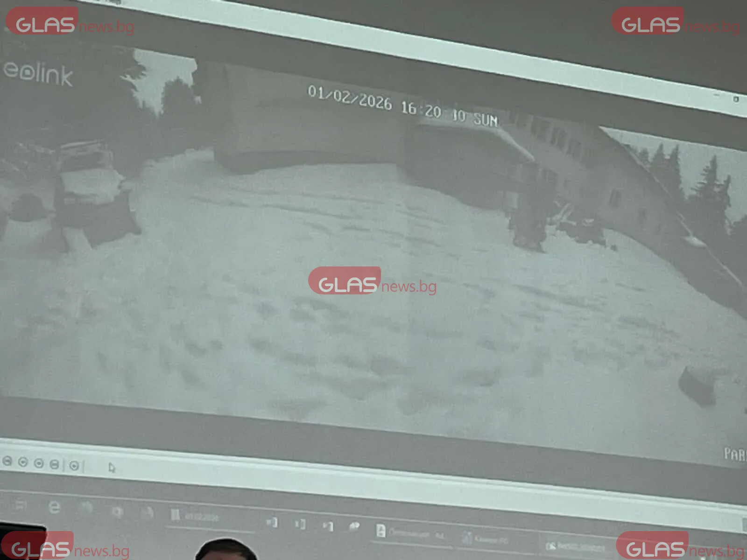Click the fourth circular toolbar button
The image size is (747, 560).
coord(54,464)
